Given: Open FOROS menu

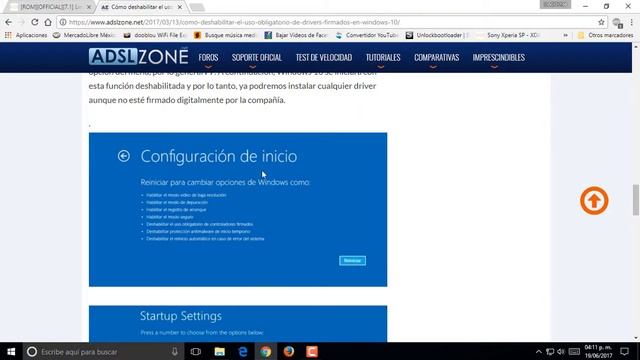Looking at the screenshot, I should 208,58.
